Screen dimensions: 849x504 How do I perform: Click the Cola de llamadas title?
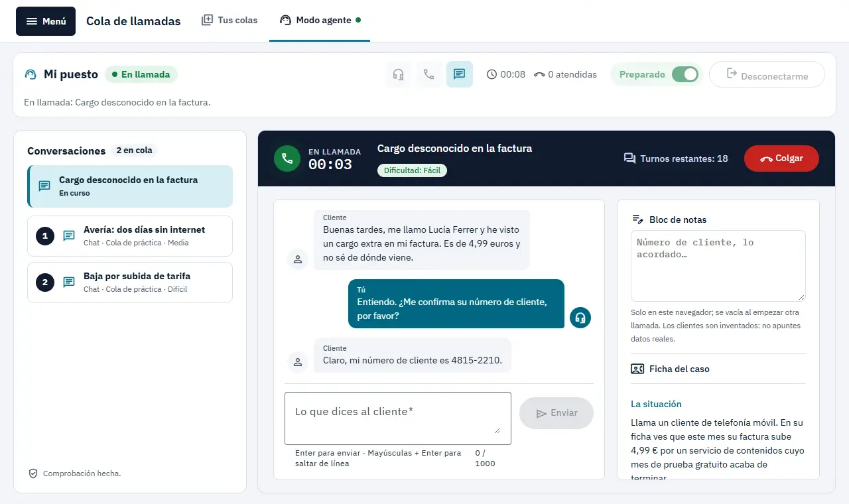[133, 21]
